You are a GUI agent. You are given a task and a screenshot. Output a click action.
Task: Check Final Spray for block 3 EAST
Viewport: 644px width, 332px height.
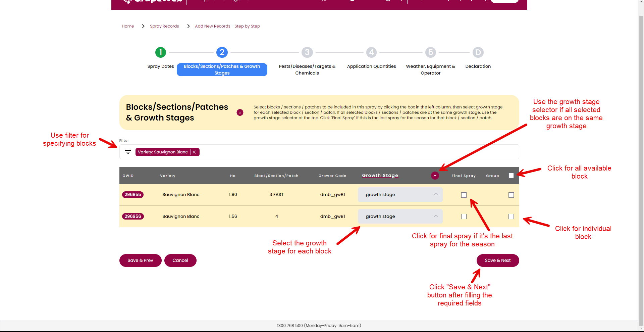[464, 195]
